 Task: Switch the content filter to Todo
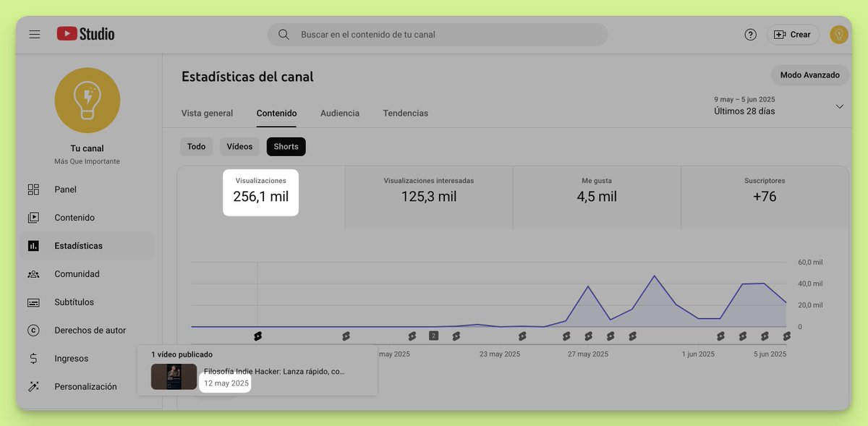pyautogui.click(x=196, y=146)
